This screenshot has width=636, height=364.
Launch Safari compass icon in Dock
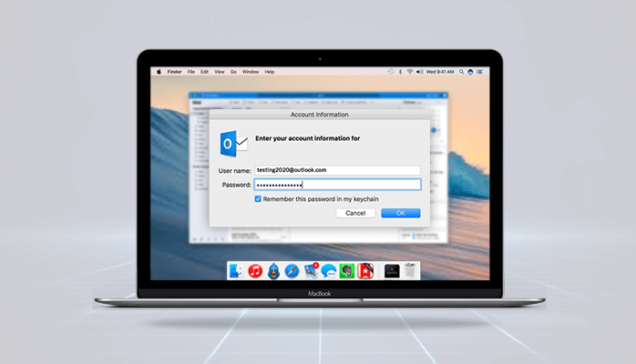click(292, 271)
